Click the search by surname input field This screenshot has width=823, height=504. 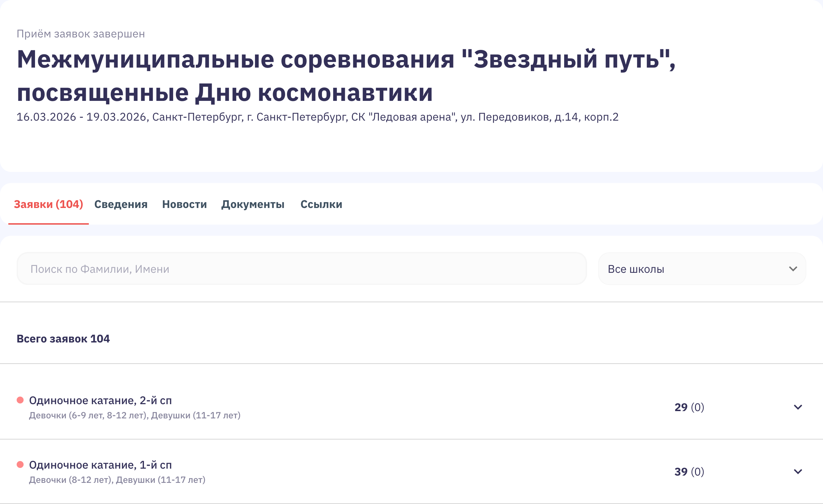301,269
